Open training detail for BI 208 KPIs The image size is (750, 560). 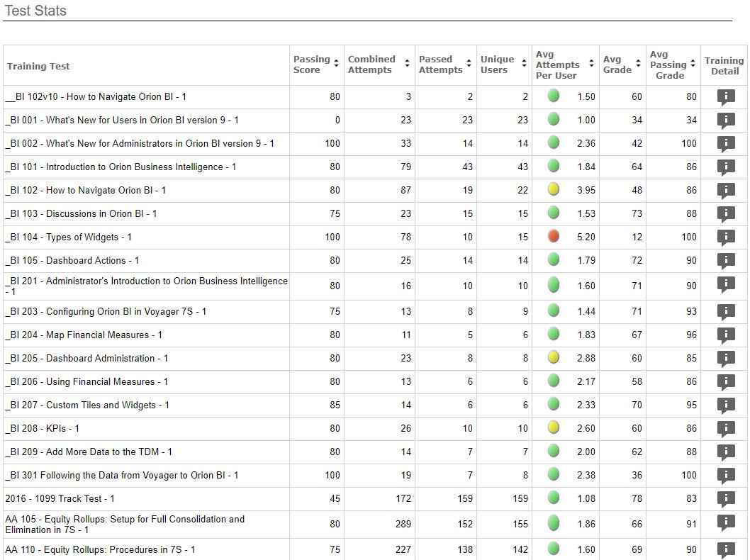(726, 429)
